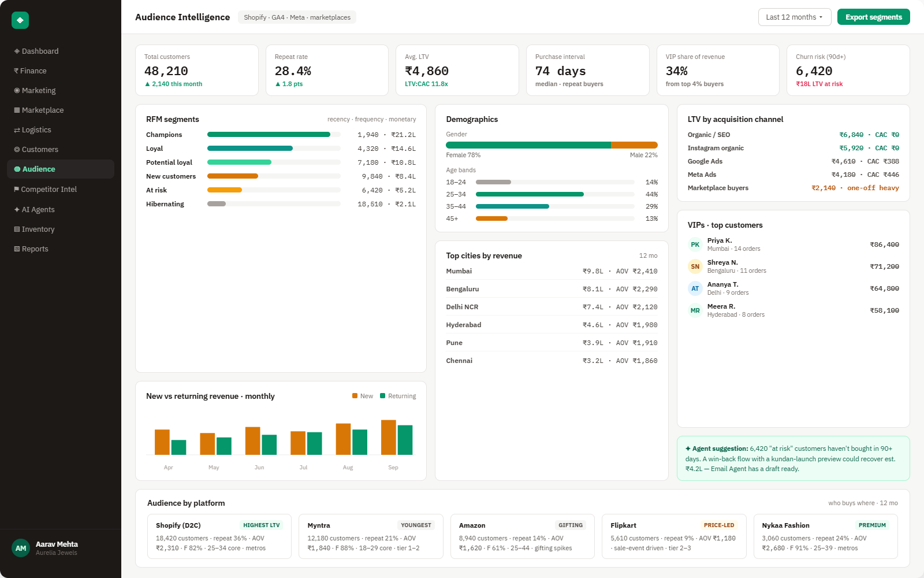Select the Potential loyal segment row label
Viewport: 924px width, 578px height.
coord(169,162)
